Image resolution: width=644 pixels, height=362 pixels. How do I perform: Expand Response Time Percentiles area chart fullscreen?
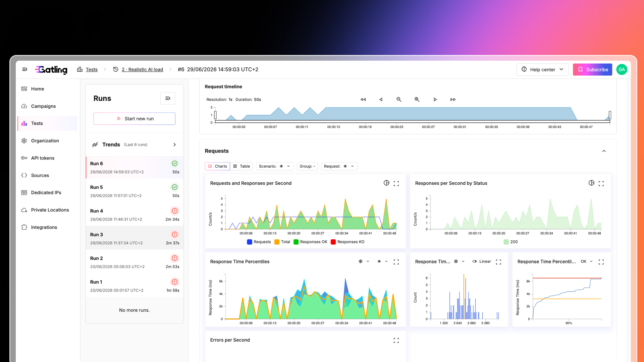[396, 262]
